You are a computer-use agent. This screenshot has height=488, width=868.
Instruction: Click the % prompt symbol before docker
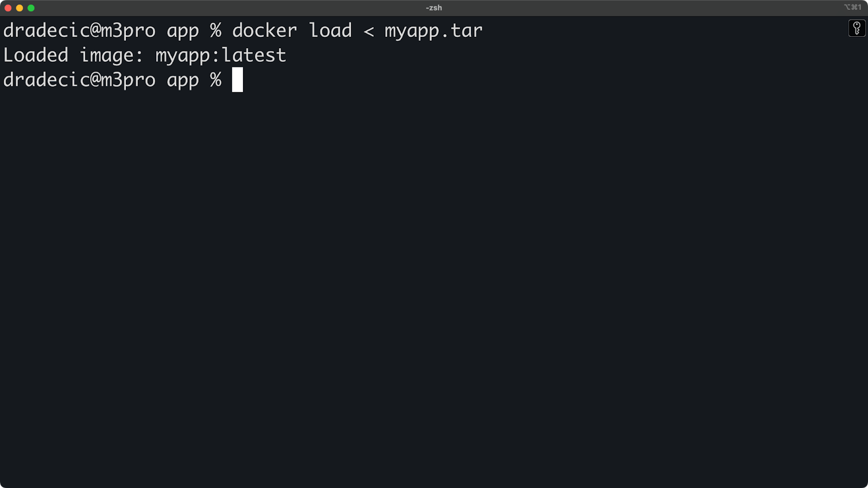click(216, 30)
